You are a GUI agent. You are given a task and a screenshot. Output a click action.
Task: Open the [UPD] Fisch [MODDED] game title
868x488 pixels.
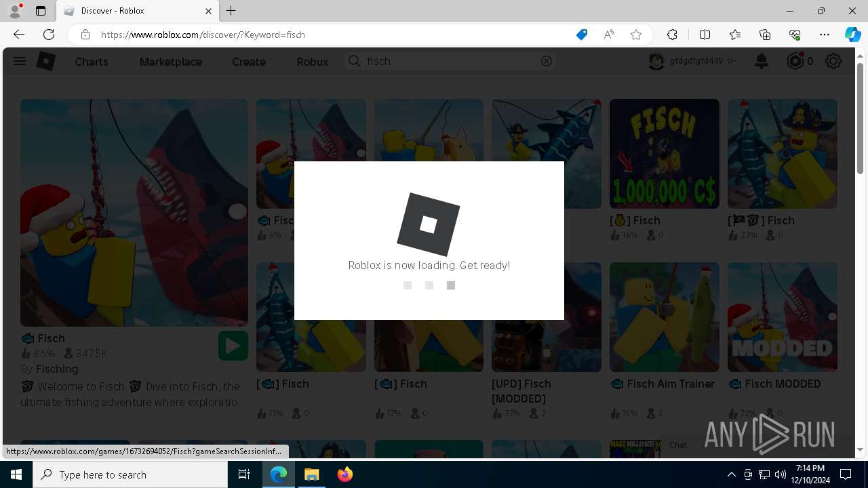521,391
